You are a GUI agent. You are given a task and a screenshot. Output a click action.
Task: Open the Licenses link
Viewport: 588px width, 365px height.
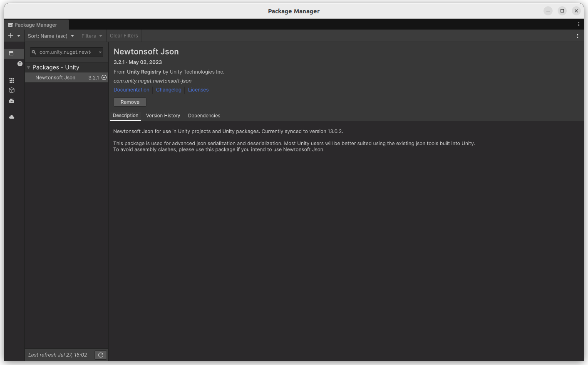[198, 90]
